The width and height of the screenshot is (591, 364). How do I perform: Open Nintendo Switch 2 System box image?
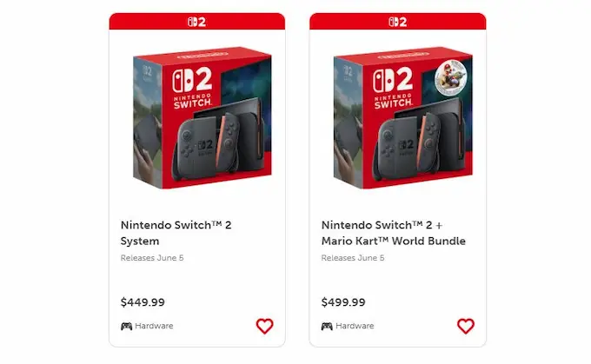(203, 117)
